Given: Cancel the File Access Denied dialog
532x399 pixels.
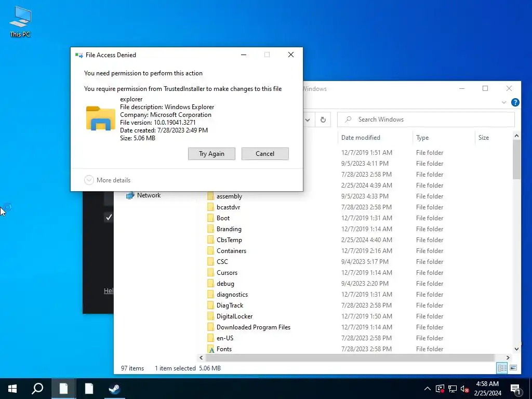Looking at the screenshot, I should (265, 154).
